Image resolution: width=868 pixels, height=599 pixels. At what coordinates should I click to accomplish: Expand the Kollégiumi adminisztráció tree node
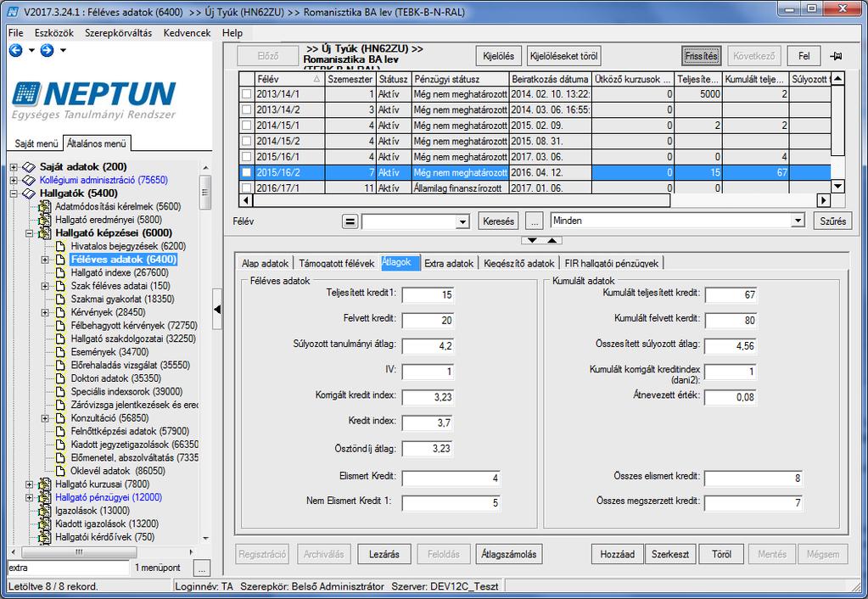(x=14, y=180)
